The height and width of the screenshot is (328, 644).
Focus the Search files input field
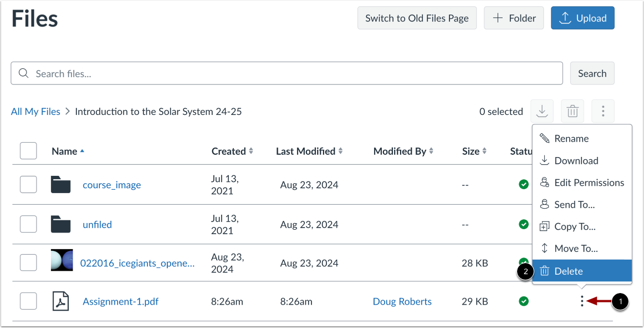coord(288,73)
